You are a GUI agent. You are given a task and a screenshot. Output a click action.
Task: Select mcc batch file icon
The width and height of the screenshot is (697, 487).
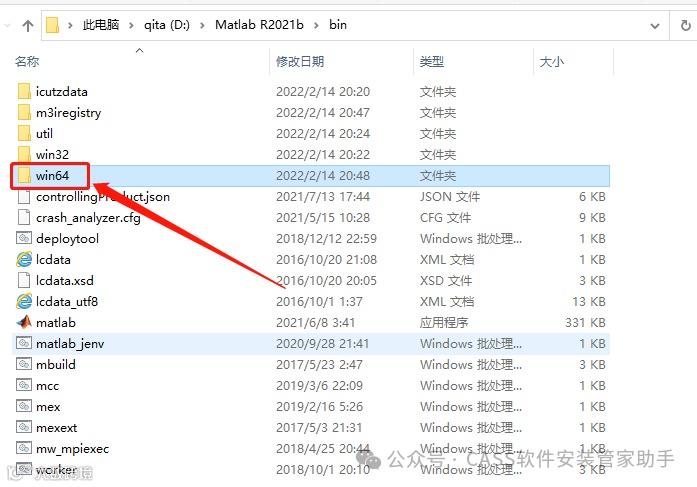24,385
